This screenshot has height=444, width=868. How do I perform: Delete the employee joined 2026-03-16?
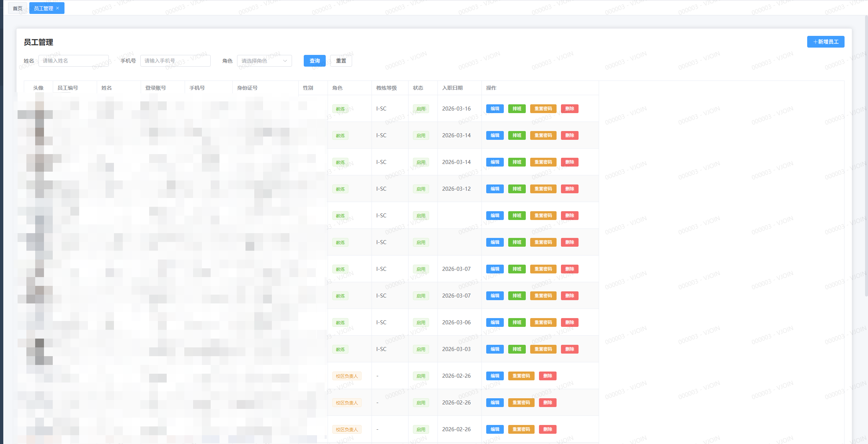(570, 109)
